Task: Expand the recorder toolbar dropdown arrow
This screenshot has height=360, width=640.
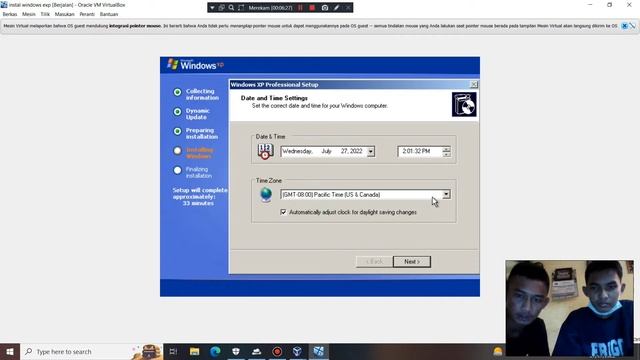Action: [212, 8]
